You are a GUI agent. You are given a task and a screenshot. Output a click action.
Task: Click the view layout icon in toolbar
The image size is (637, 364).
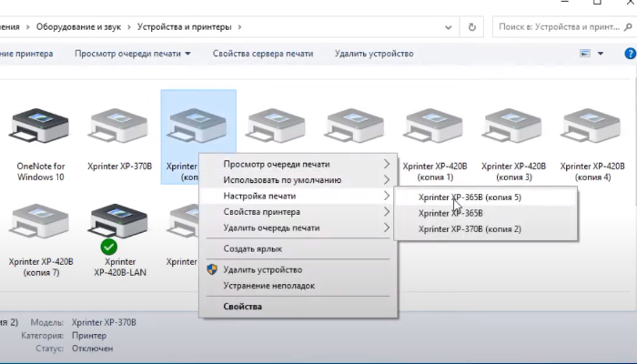click(584, 53)
